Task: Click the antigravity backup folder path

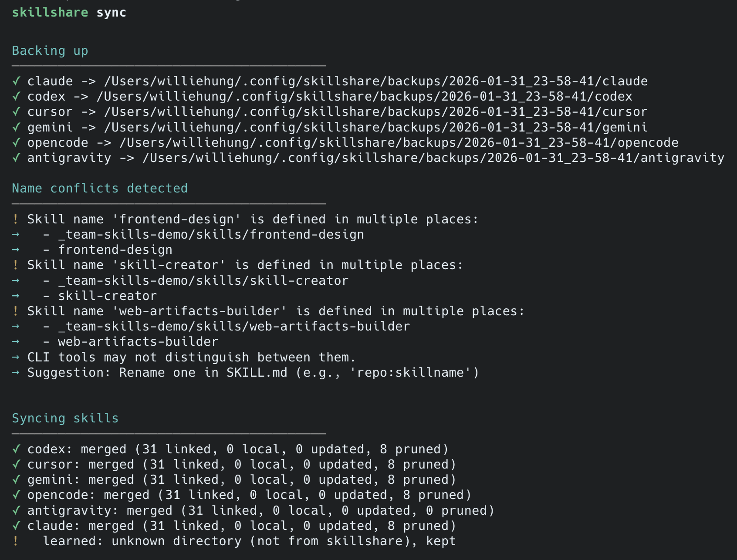Action: point(433,158)
